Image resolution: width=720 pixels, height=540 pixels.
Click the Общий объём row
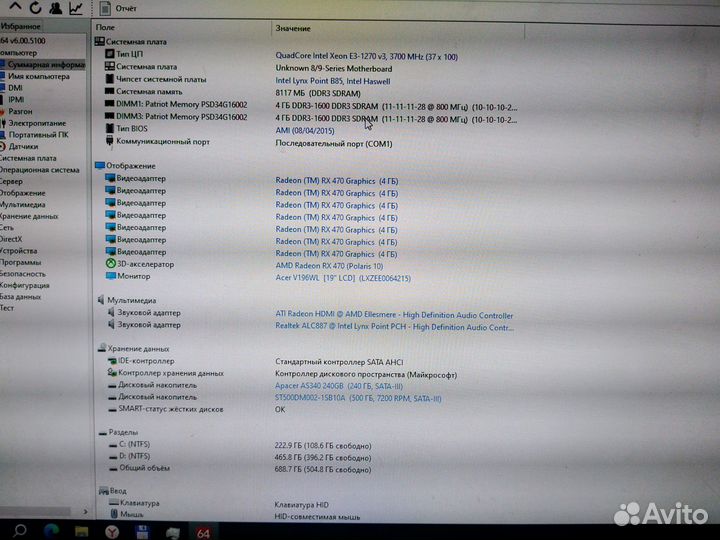point(239,469)
